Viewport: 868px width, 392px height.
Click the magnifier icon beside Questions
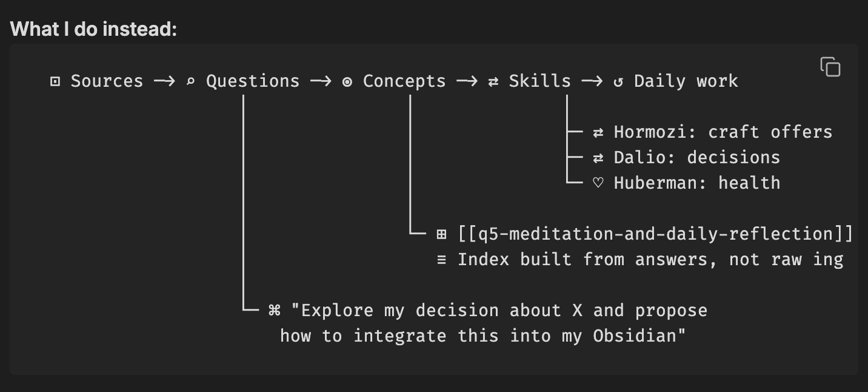(x=190, y=81)
